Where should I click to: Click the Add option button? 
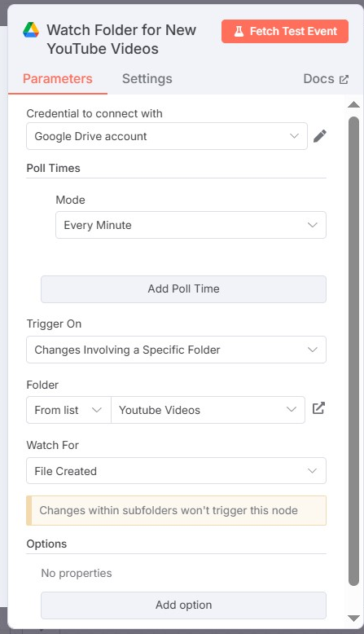[183, 605]
